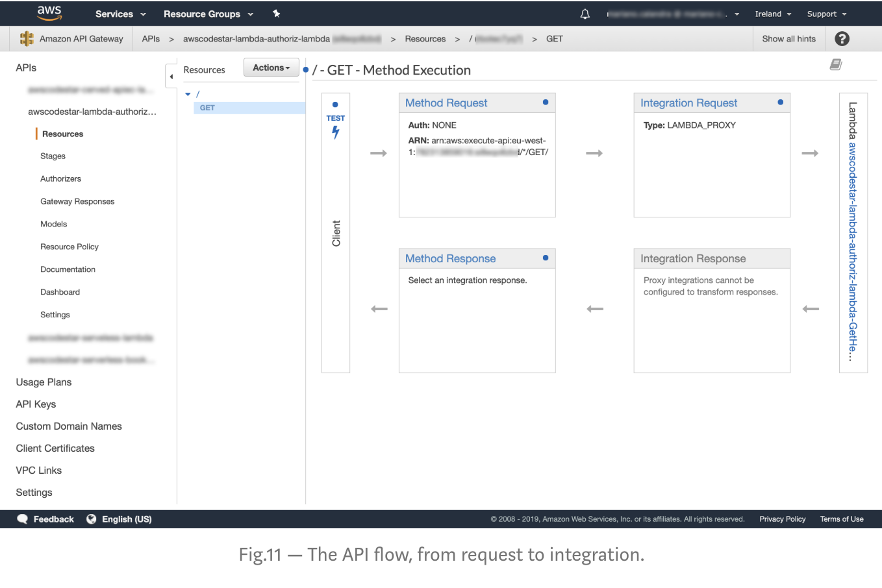Open Stages in the sidebar
882x588 pixels.
pyautogui.click(x=53, y=156)
